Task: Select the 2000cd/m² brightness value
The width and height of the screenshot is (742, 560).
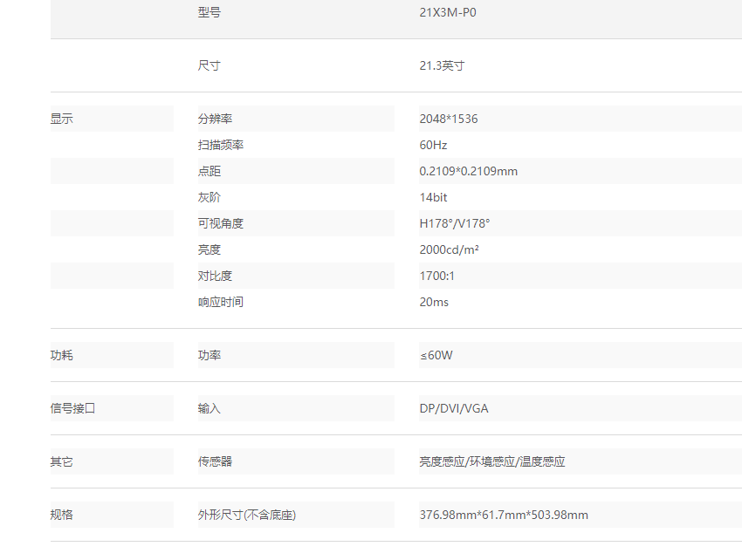Action: point(449,249)
